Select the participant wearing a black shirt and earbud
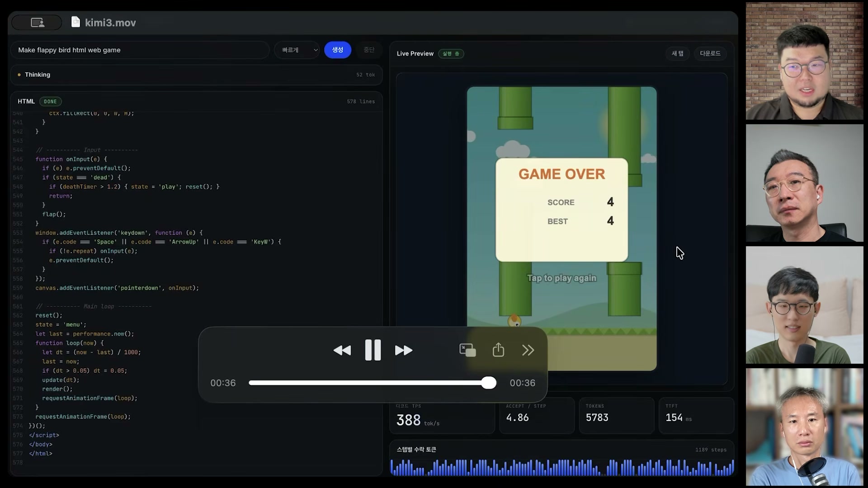The image size is (868, 488). pos(804,183)
